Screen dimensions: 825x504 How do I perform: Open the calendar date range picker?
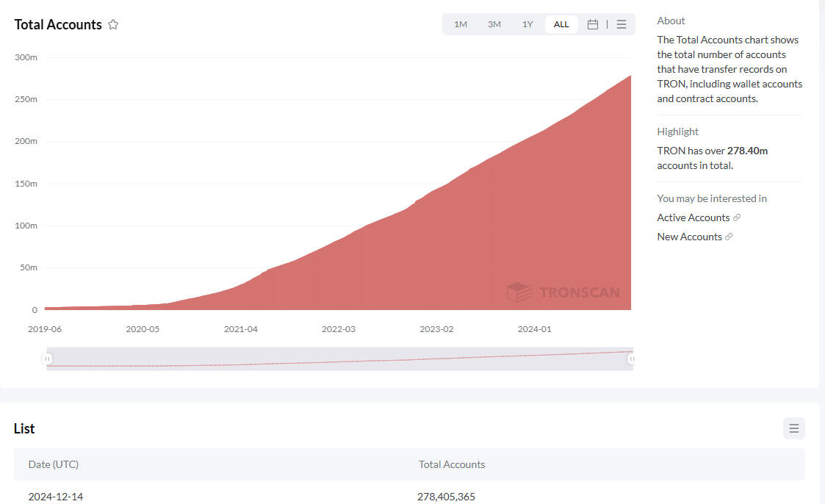click(x=592, y=24)
